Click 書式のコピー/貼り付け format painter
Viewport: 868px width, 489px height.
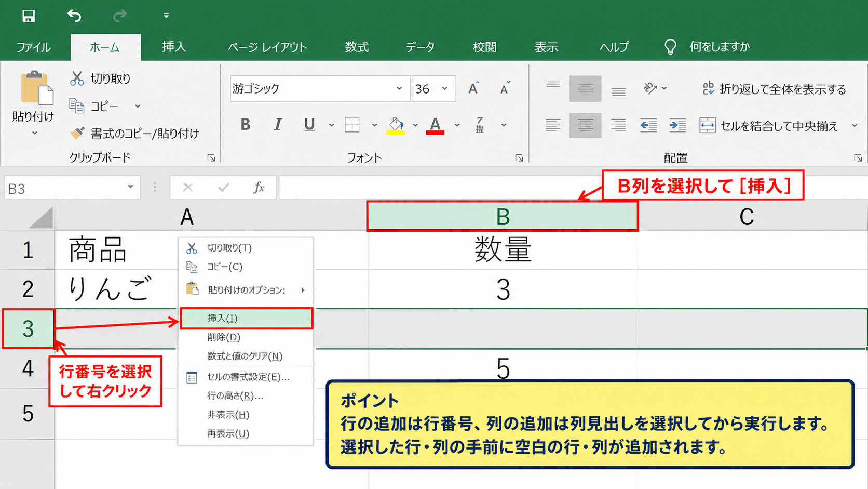coord(134,134)
